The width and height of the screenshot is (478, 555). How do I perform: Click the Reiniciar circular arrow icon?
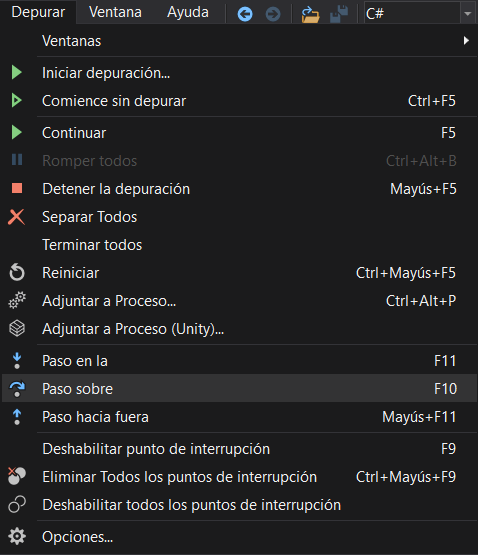17,273
